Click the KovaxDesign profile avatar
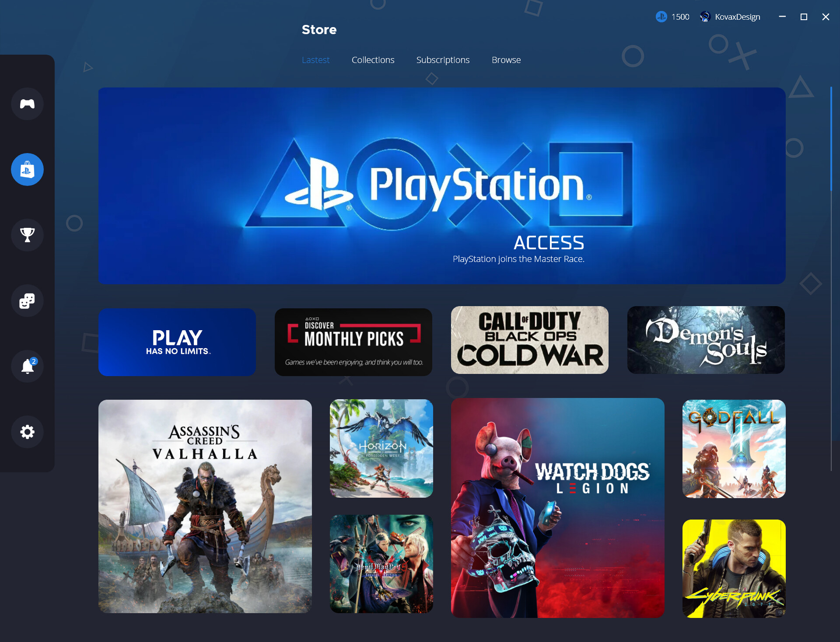This screenshot has width=840, height=642. [705, 17]
